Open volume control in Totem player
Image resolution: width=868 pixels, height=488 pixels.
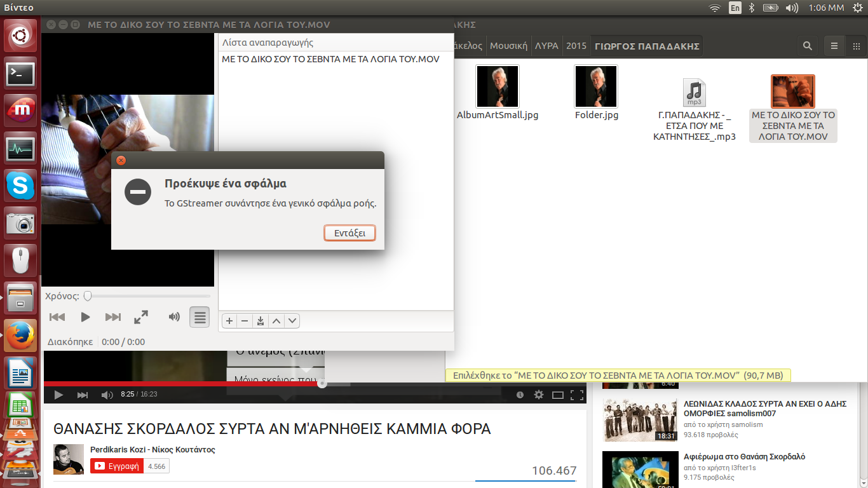(173, 317)
